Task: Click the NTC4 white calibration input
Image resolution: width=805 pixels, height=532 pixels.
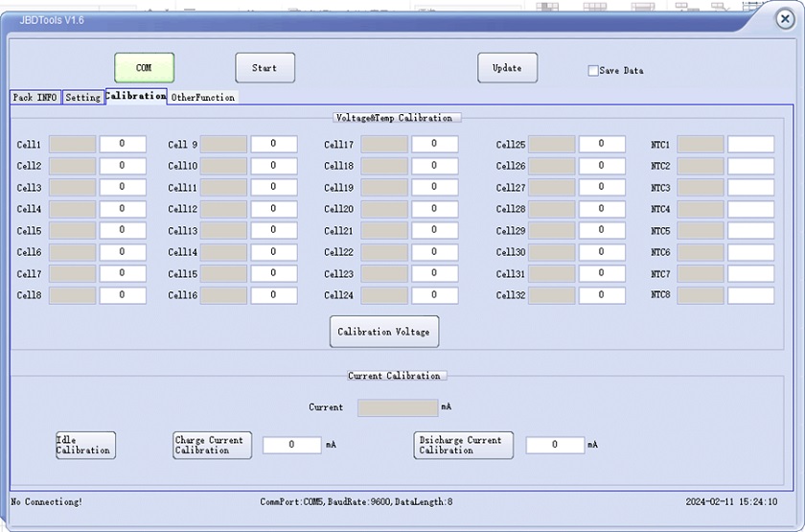Action: click(x=751, y=209)
